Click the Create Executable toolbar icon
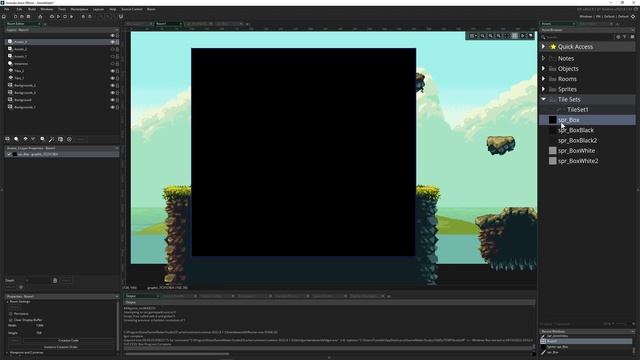Image resolution: width=640 pixels, height=360 pixels. 40,17
